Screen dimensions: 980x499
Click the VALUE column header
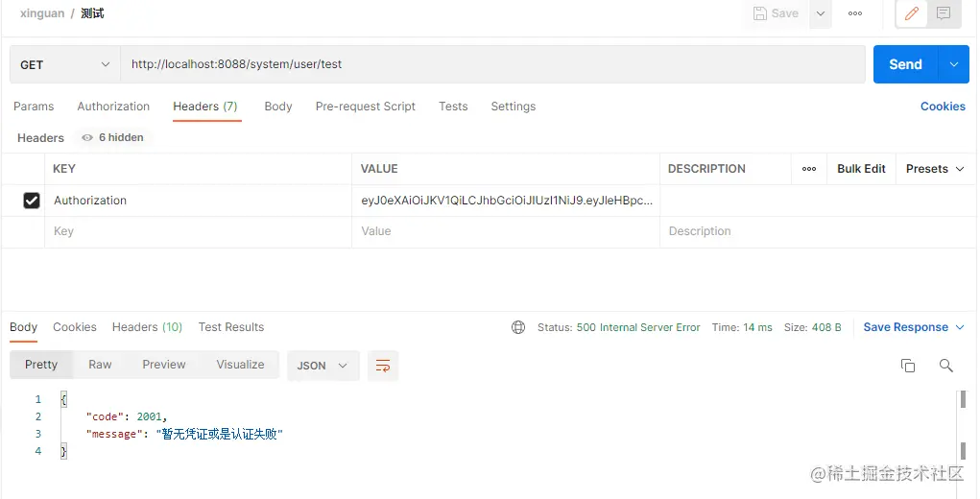click(379, 169)
